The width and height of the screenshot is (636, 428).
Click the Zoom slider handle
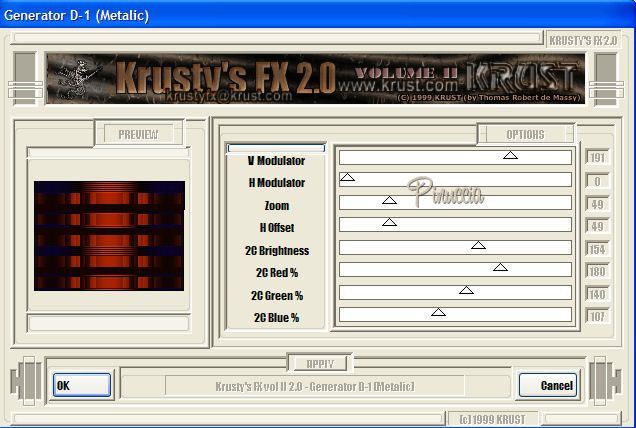coord(389,200)
